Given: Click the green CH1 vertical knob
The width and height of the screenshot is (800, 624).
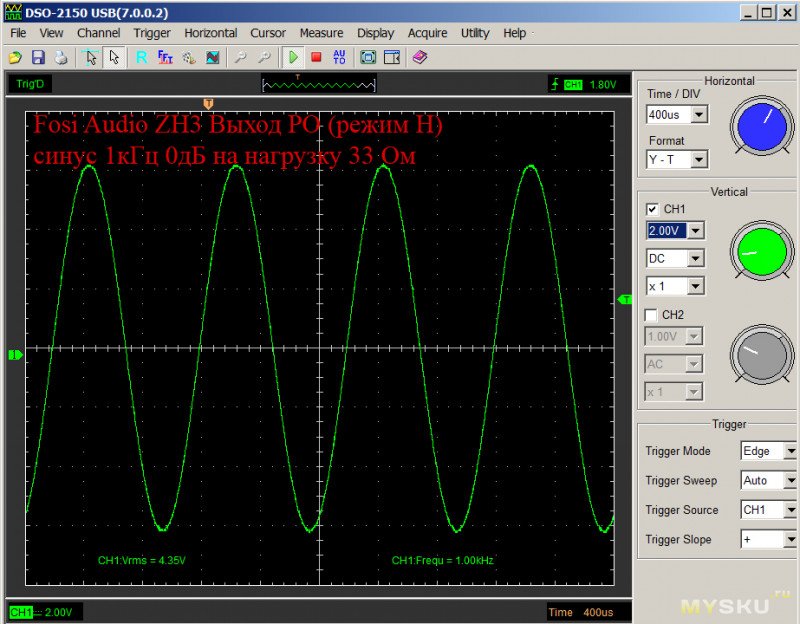Looking at the screenshot, I should [762, 251].
